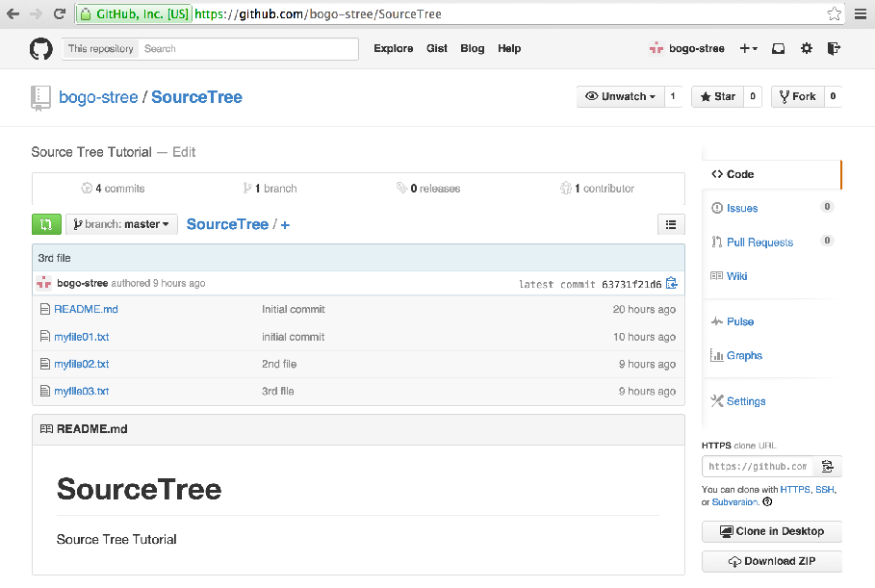Open the '2nd file' commit message

[x=279, y=364]
